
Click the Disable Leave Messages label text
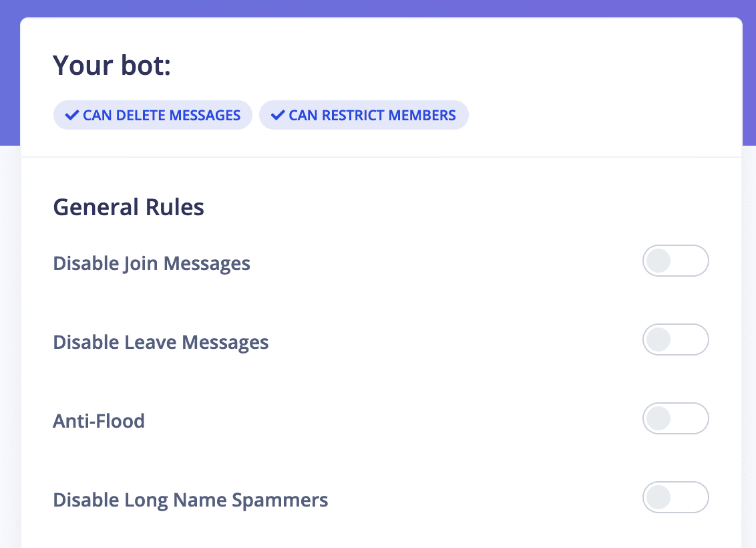click(x=161, y=342)
